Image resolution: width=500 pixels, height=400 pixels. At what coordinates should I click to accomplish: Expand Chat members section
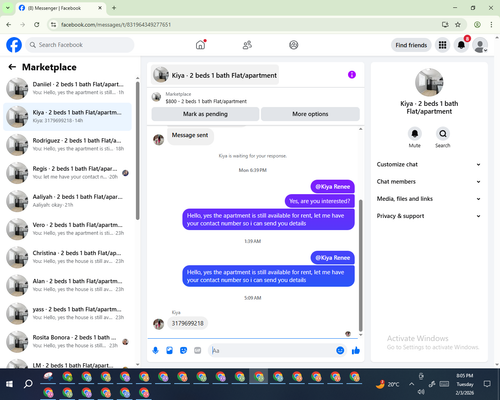tap(429, 182)
